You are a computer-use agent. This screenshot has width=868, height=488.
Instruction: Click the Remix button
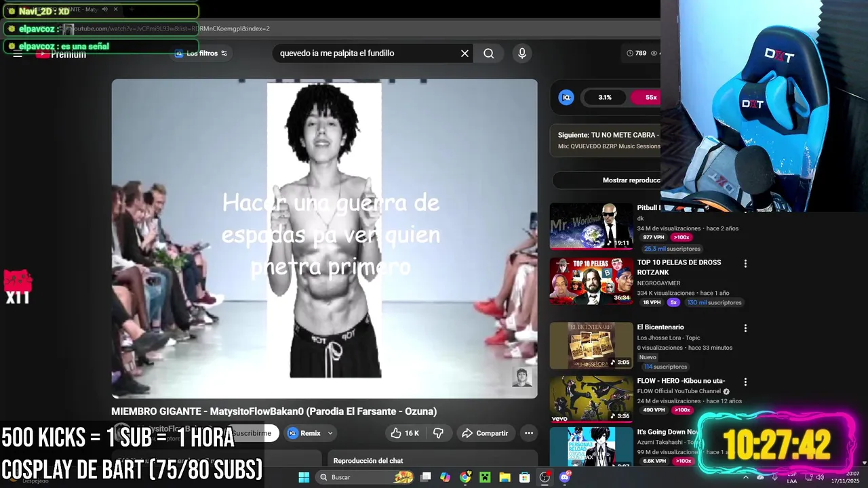point(304,433)
